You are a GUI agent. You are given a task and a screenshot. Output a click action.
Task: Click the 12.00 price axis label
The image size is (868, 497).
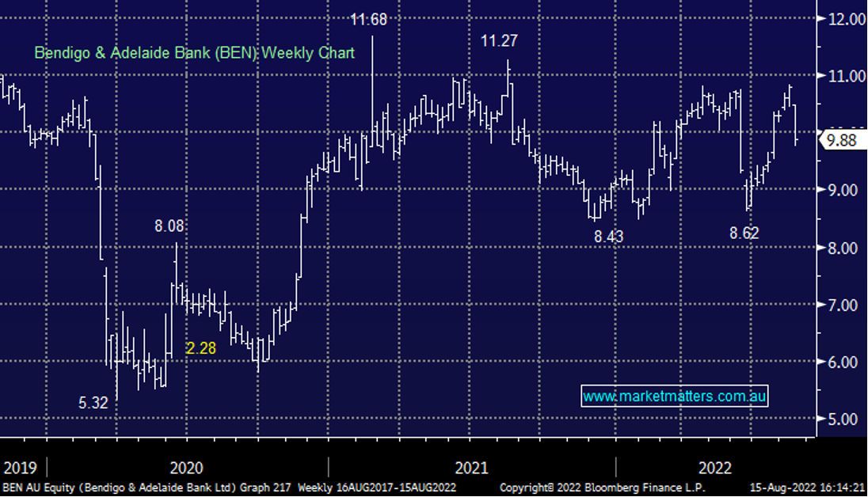844,19
